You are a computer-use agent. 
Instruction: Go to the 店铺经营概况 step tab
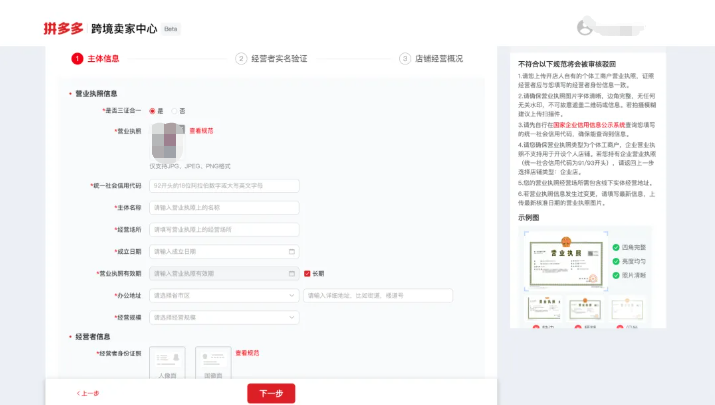[439, 59]
